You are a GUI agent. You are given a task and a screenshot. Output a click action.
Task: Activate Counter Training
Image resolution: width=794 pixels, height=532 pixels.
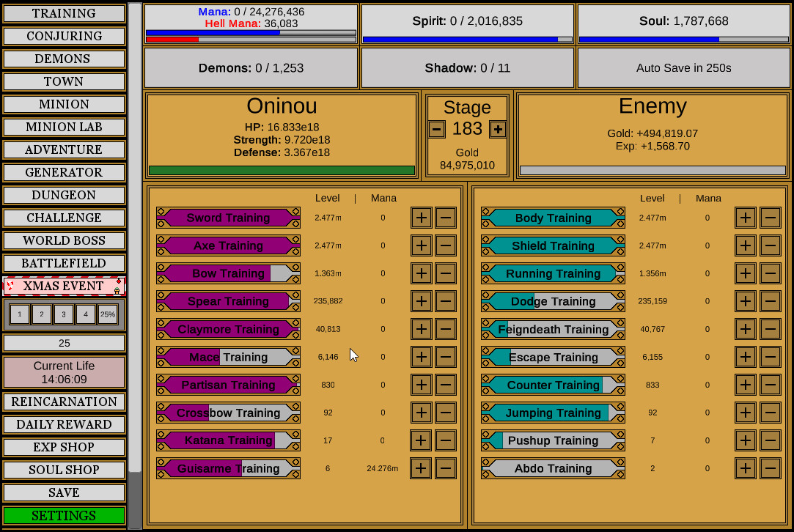pos(552,385)
